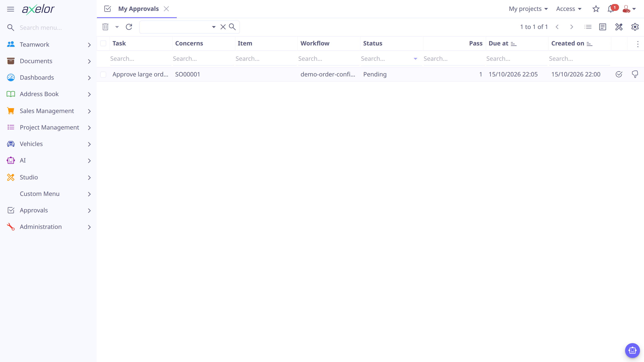Reject the SO00001 task with thumbs-down icon
The image size is (644, 362).
click(x=635, y=74)
